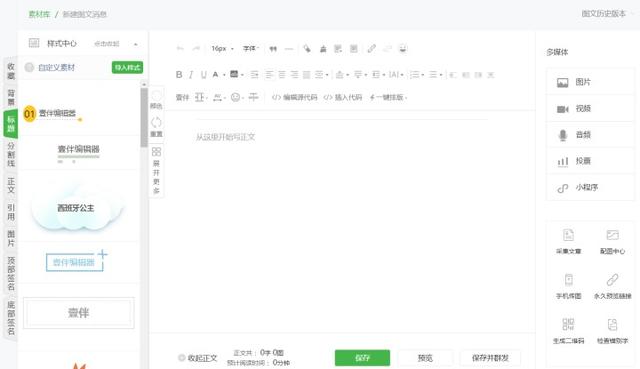Switch to the 图片 side tab
This screenshot has height=369, width=640.
pyautogui.click(x=11, y=238)
